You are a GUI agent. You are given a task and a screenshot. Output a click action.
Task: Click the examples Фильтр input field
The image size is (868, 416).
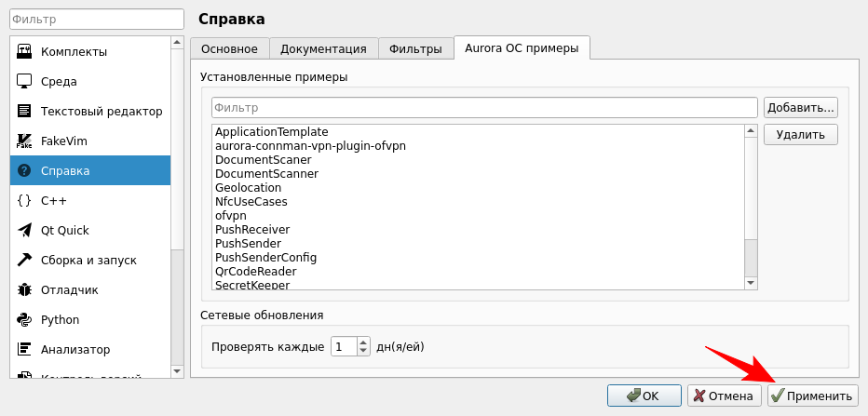click(484, 108)
